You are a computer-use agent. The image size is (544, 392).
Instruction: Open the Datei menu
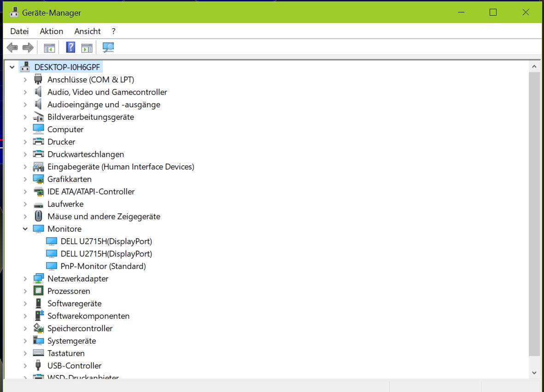click(19, 31)
